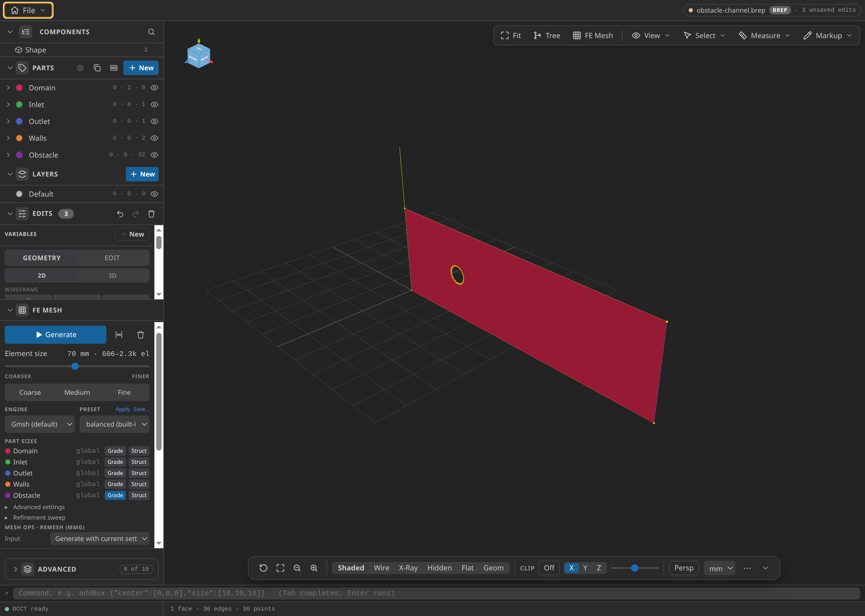Click the fit-to-screen icon in bottom toolbar
865x616 pixels.
280,568
